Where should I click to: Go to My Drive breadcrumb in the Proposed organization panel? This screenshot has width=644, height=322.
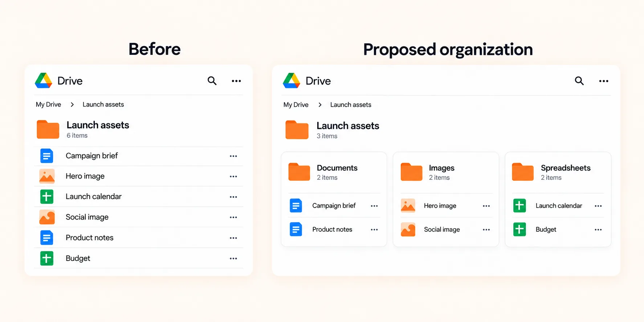[296, 105]
